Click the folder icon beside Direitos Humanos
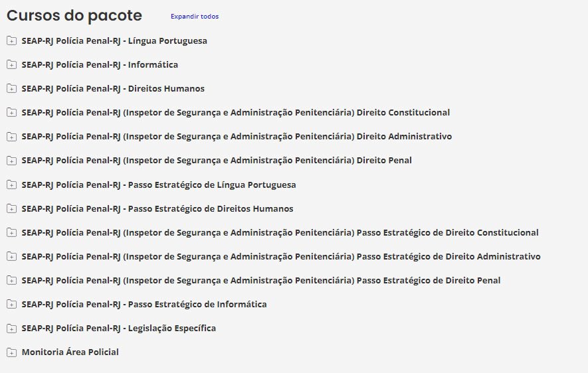This screenshot has height=373, width=588. tap(11, 89)
